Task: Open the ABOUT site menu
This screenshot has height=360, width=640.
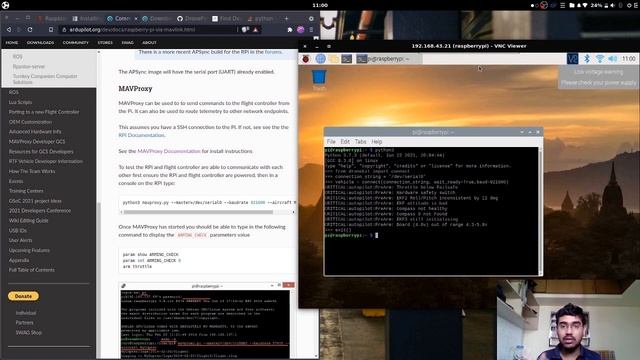Action: pos(149,42)
